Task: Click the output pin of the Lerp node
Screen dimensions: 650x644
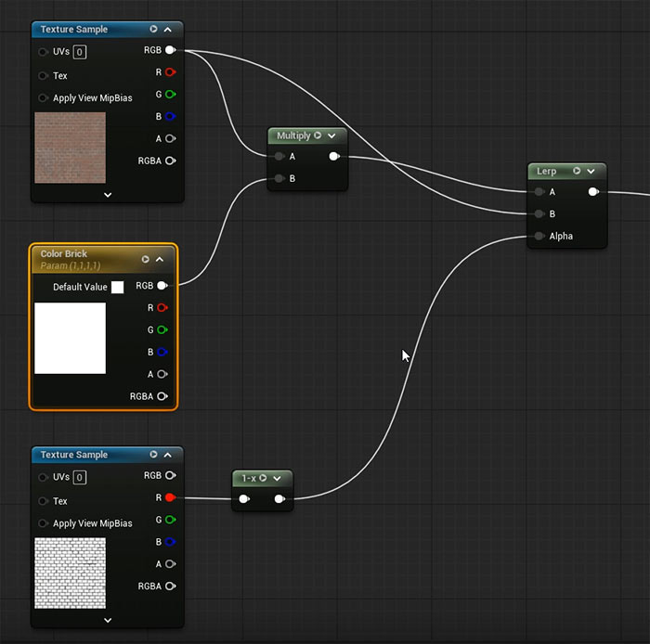Action: click(592, 192)
